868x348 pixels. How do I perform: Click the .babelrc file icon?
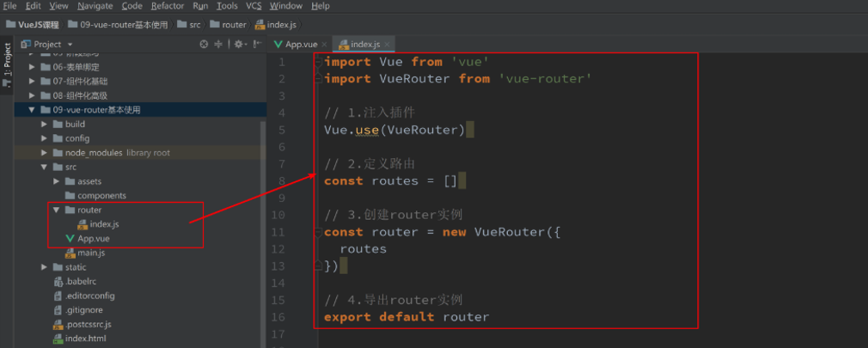click(58, 282)
